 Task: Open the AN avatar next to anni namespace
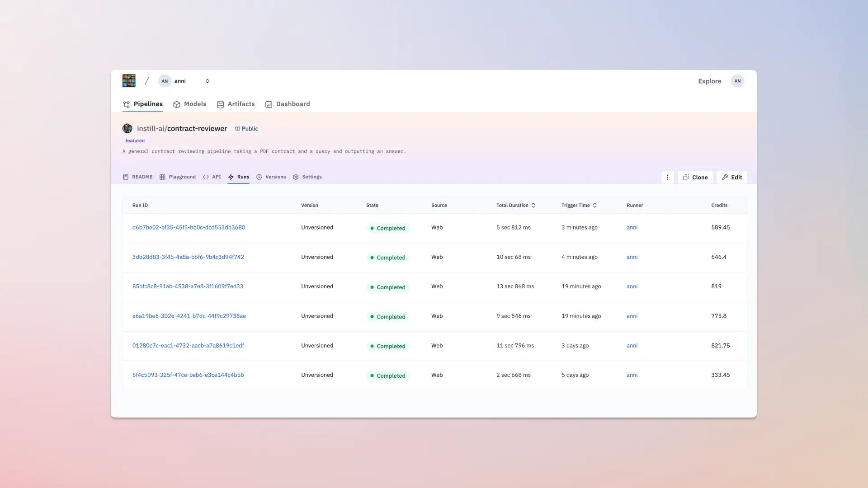pos(165,81)
